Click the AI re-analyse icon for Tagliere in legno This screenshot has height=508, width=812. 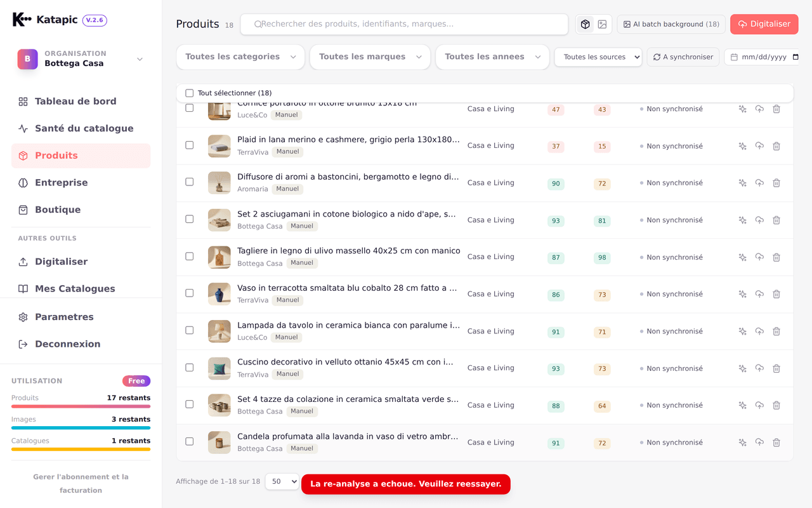pyautogui.click(x=742, y=257)
